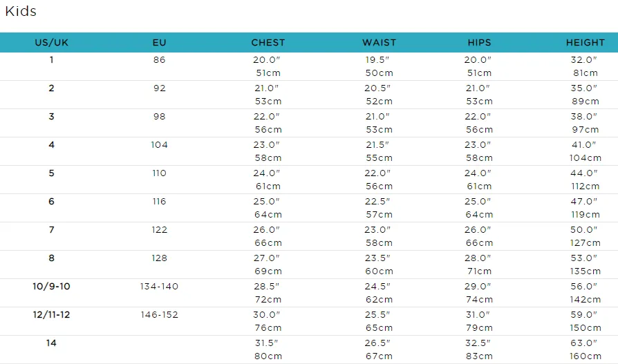Select the 10/9-10 size row label

click(51, 287)
